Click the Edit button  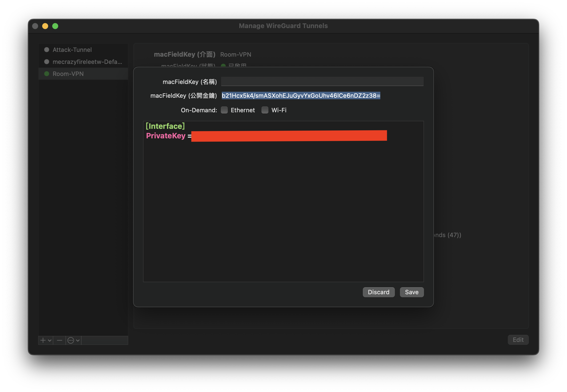pyautogui.click(x=518, y=340)
